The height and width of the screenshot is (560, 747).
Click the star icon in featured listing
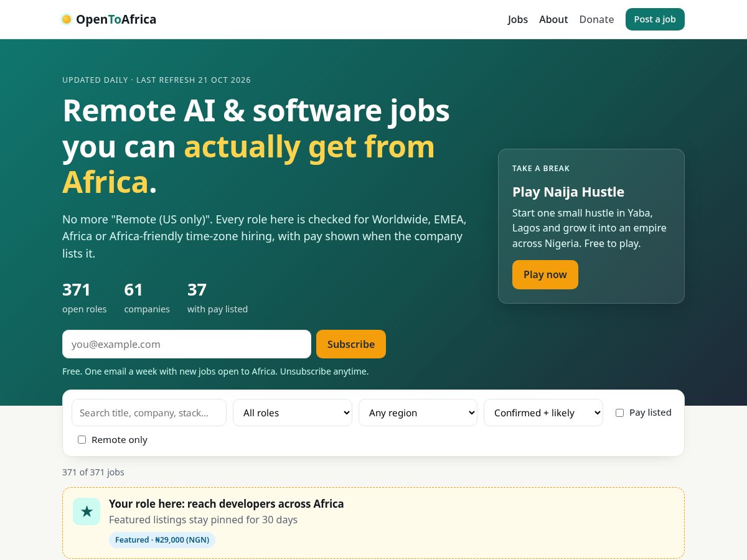click(x=87, y=511)
